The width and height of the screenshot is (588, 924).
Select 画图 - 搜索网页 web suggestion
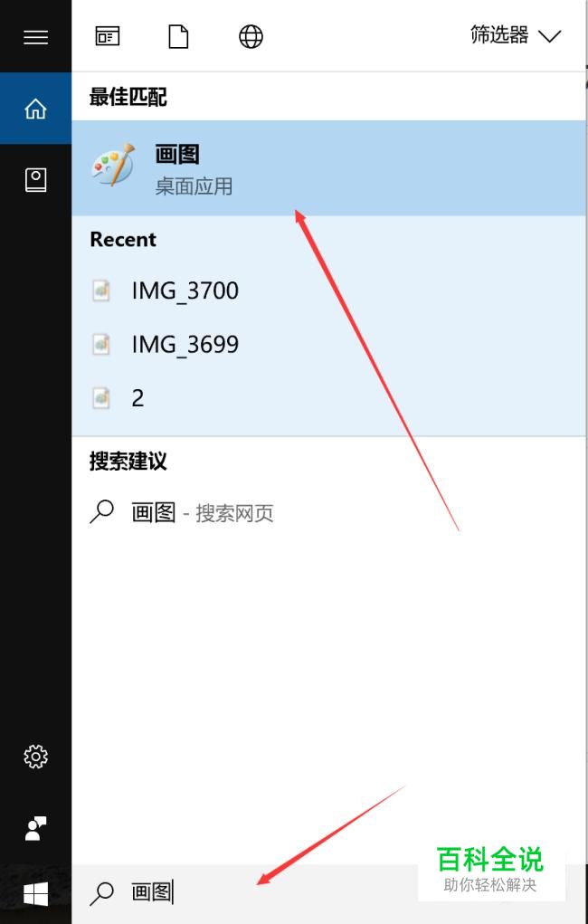pyautogui.click(x=328, y=512)
